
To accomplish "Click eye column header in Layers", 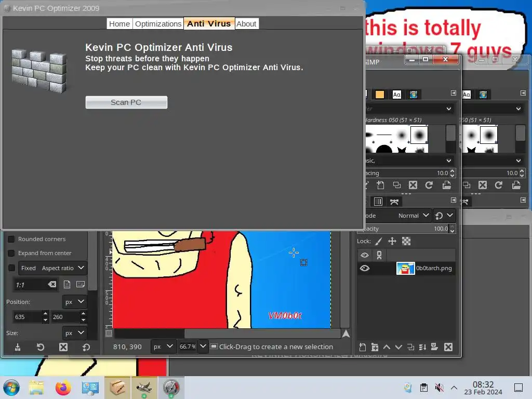I will coord(365,255).
